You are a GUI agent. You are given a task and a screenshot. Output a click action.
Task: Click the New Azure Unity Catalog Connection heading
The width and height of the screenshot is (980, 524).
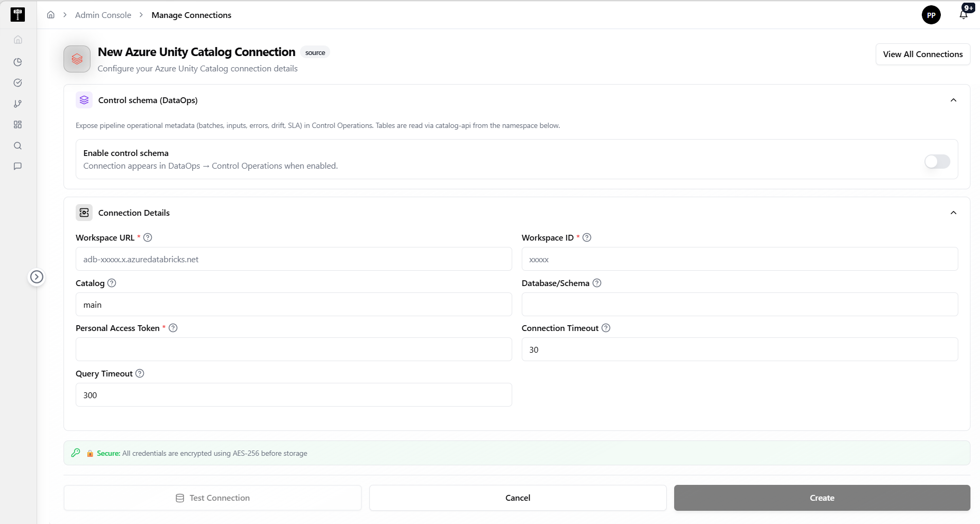(196, 52)
